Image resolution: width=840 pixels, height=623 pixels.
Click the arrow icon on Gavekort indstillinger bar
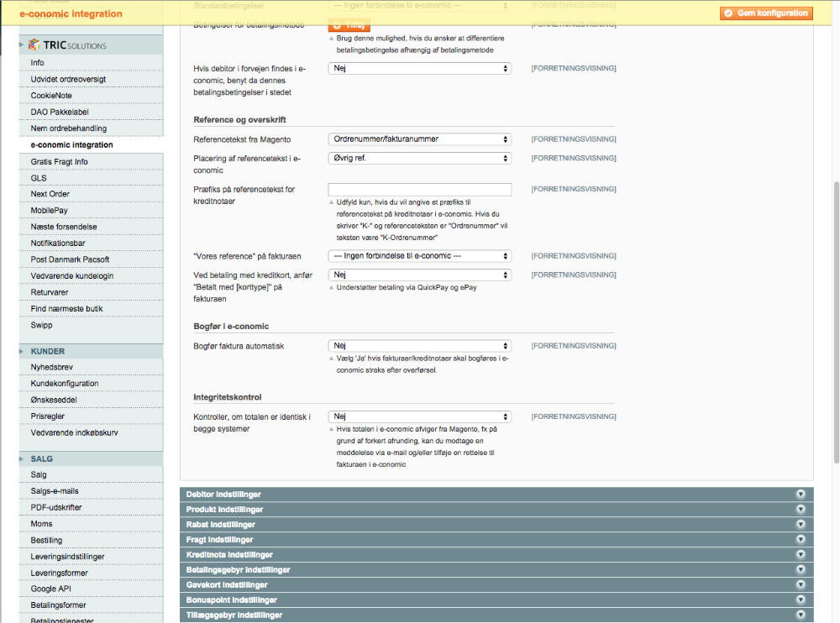(x=801, y=584)
